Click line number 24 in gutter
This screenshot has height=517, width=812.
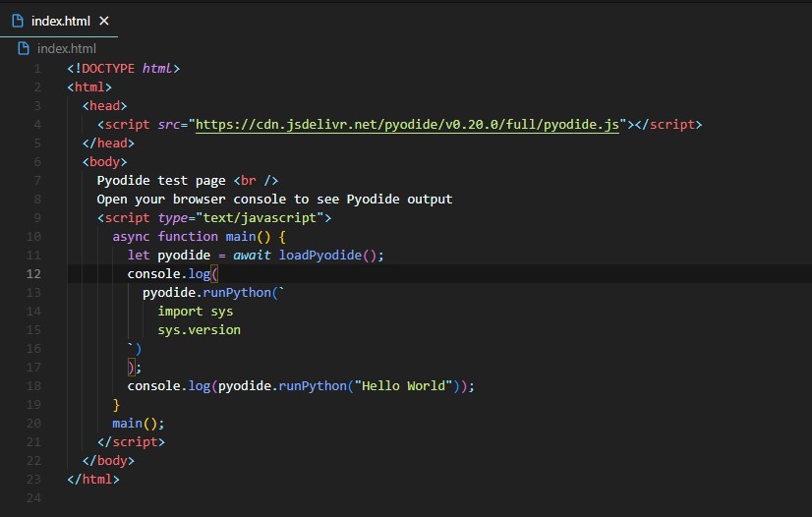pyautogui.click(x=33, y=498)
